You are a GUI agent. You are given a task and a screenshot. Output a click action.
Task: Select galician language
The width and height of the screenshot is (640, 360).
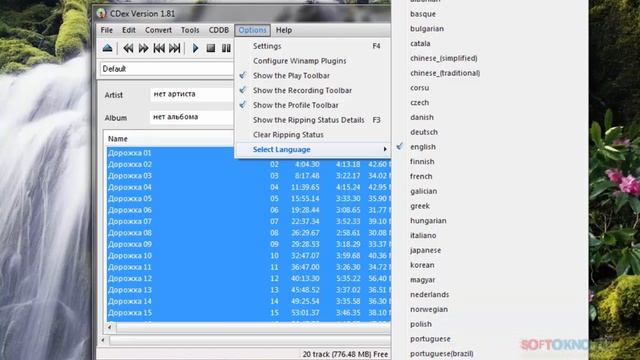pyautogui.click(x=423, y=191)
